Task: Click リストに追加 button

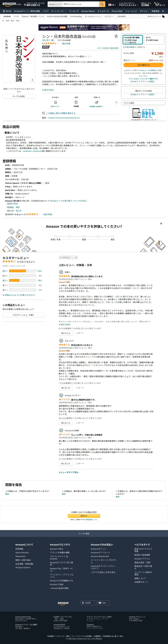Action: point(143,103)
